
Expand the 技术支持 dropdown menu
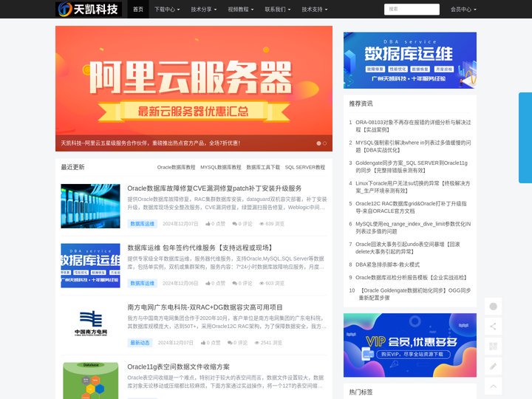pyautogui.click(x=315, y=9)
